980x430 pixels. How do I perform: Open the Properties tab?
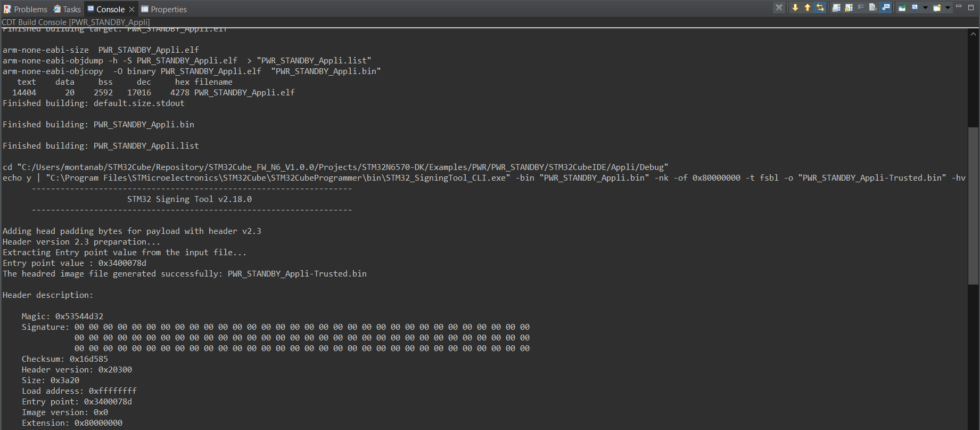tap(164, 9)
